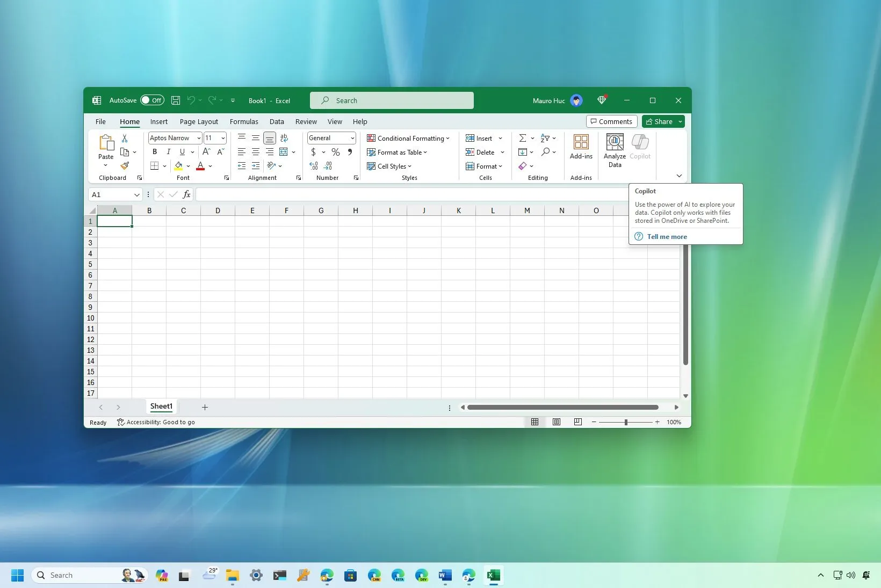881x588 pixels.
Task: Toggle bold formatting
Action: [155, 152]
